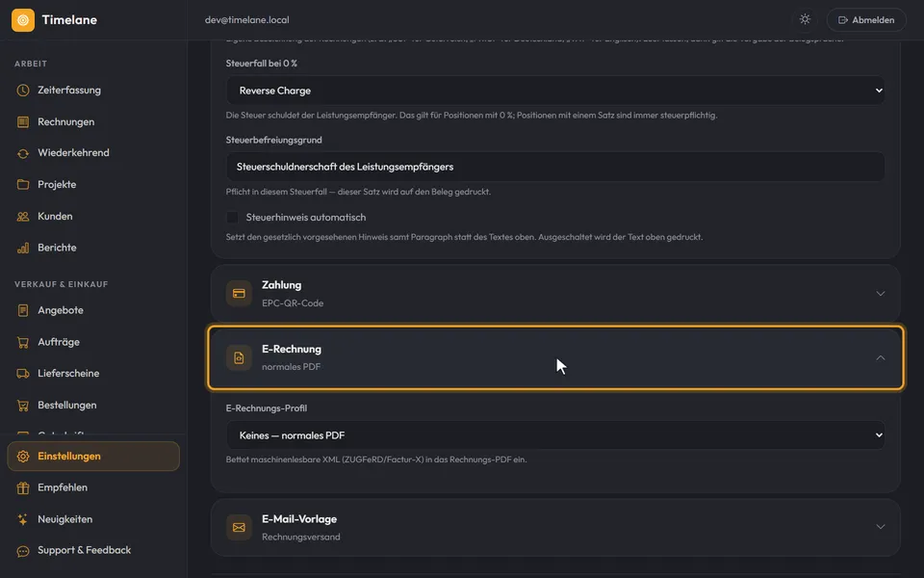
Task: Click the Timelane logo icon
Action: point(23,20)
